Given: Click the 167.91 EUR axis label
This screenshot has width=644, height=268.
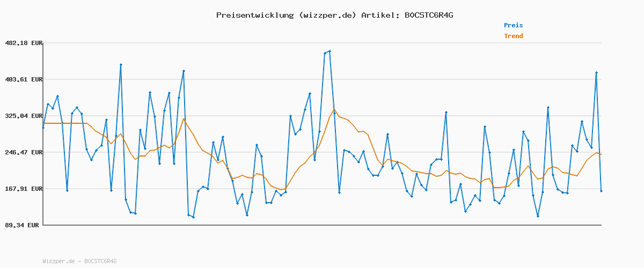Looking at the screenshot, I should (x=23, y=189).
